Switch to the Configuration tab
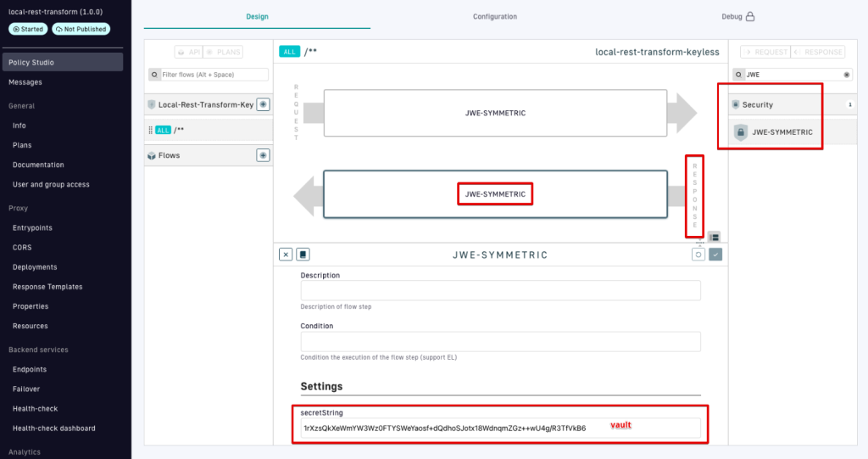The height and width of the screenshot is (459, 868). [495, 17]
